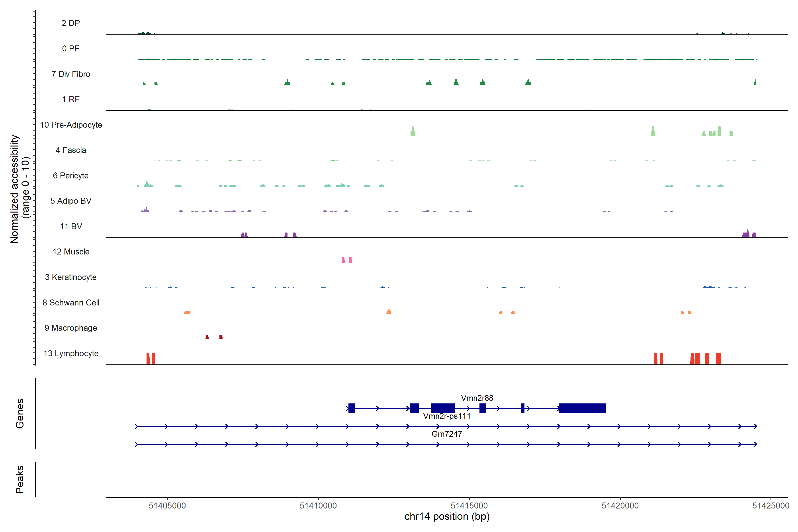
Task: Click the 11 BV track label
Action: click(x=71, y=226)
